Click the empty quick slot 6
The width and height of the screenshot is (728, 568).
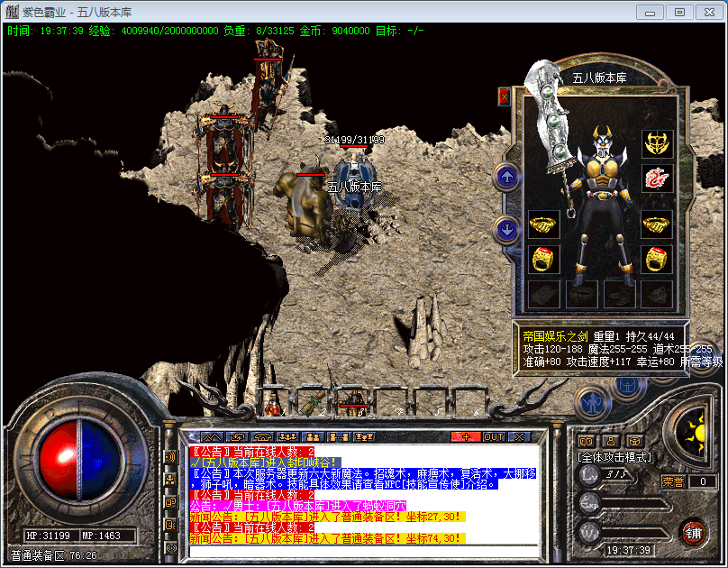tap(471, 403)
